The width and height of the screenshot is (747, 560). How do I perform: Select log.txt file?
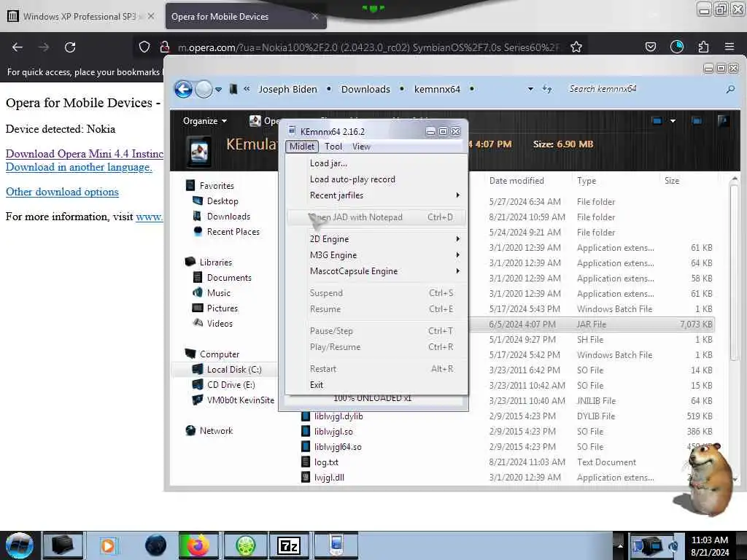coord(326,462)
